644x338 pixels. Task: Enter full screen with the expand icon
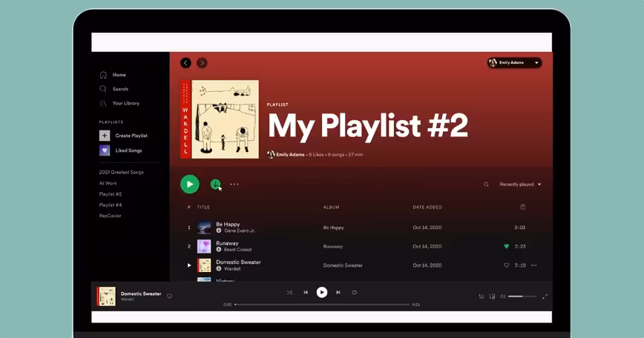[x=545, y=296]
